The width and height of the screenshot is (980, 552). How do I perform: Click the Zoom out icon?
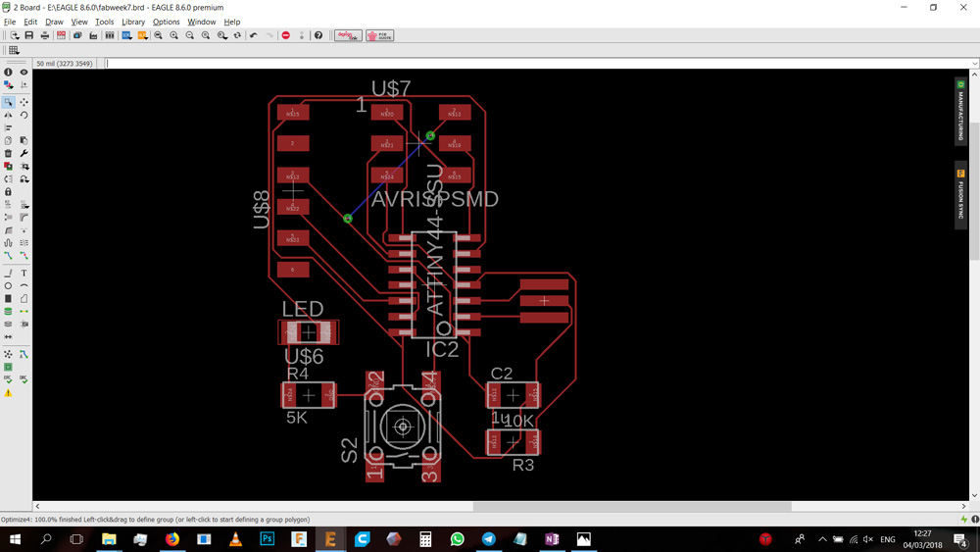coord(190,35)
